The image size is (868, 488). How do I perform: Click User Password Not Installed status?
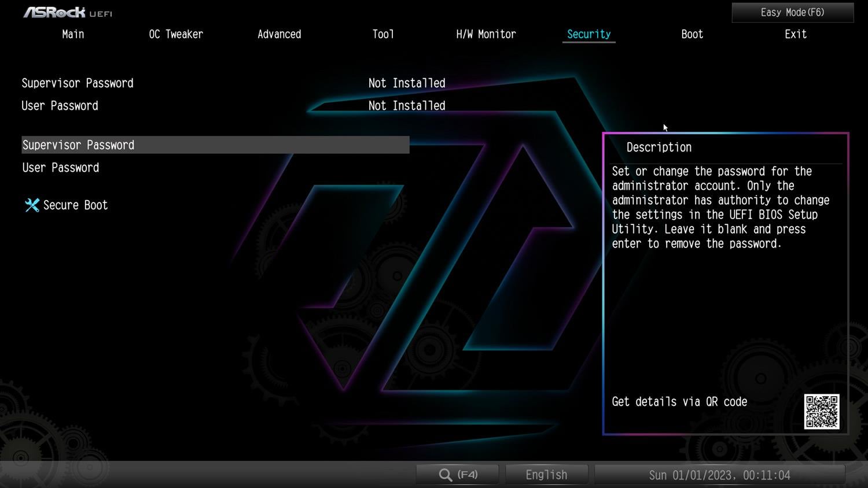pyautogui.click(x=407, y=106)
